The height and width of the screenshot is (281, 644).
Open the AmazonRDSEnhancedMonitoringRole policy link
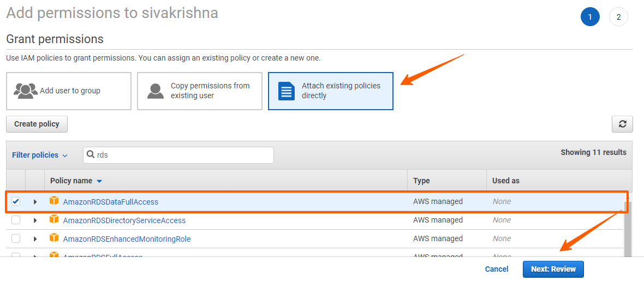coord(127,238)
